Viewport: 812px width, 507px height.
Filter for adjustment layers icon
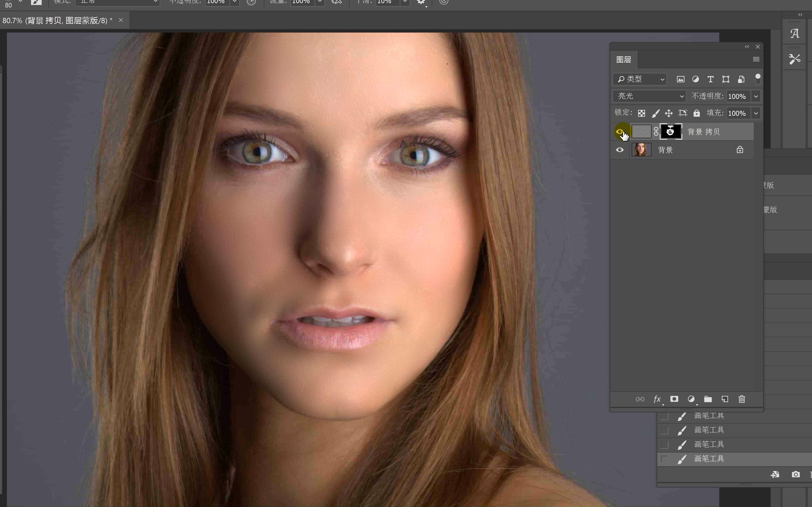click(x=695, y=79)
